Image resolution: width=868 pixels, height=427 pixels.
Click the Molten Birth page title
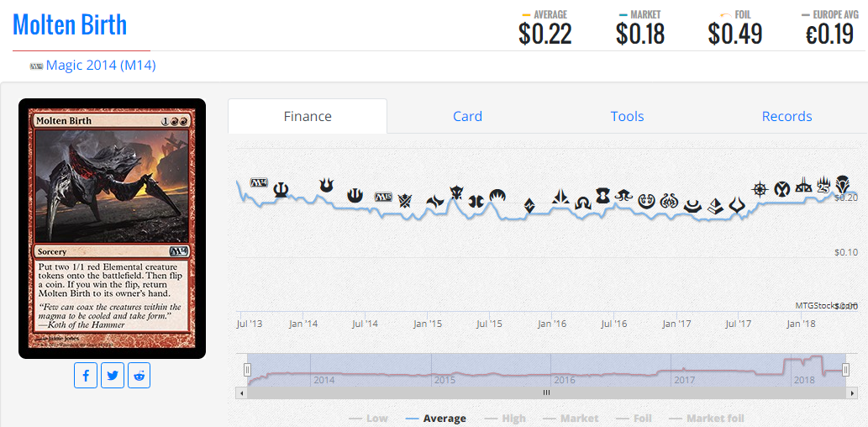[70, 24]
